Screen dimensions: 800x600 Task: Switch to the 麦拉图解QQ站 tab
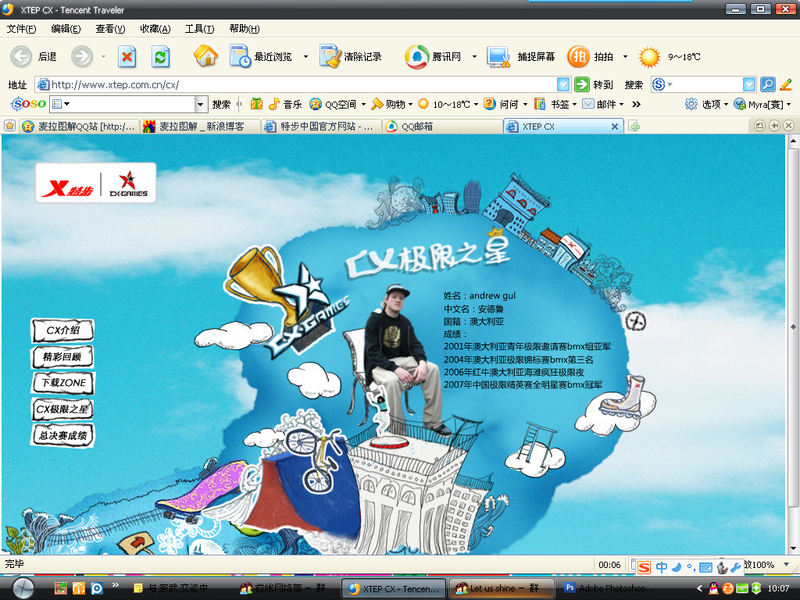click(x=79, y=126)
